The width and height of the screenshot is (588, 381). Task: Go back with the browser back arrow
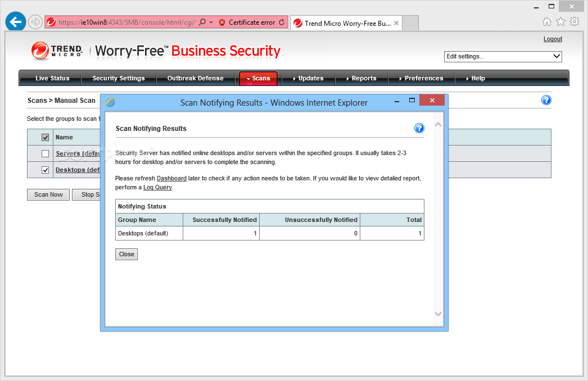pyautogui.click(x=15, y=22)
